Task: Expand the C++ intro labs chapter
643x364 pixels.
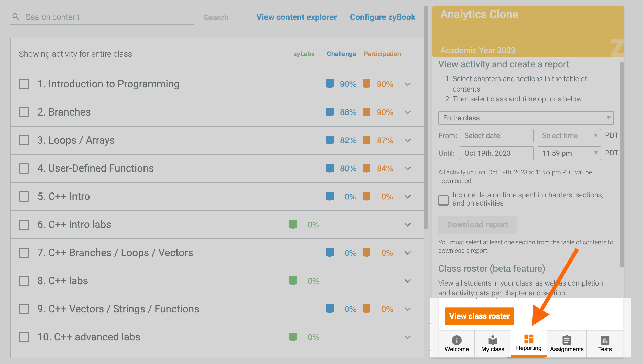Action: point(408,225)
